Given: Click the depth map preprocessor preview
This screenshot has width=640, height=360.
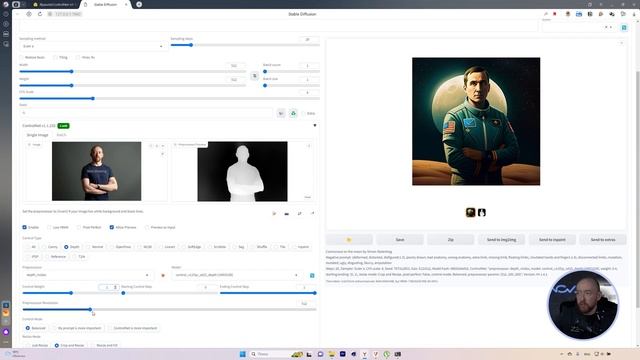Looking at the screenshot, I should pyautogui.click(x=242, y=171).
